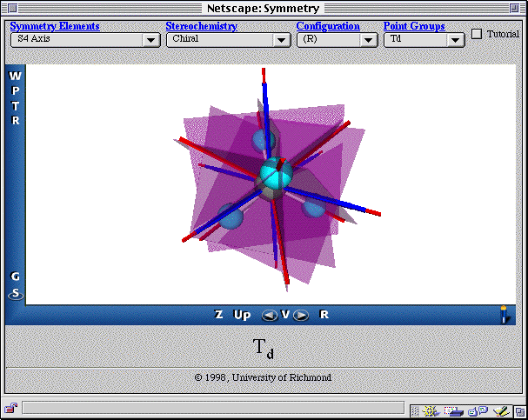This screenshot has height=420, width=528.
Task: Open the Point Groups link
Action: click(x=414, y=26)
